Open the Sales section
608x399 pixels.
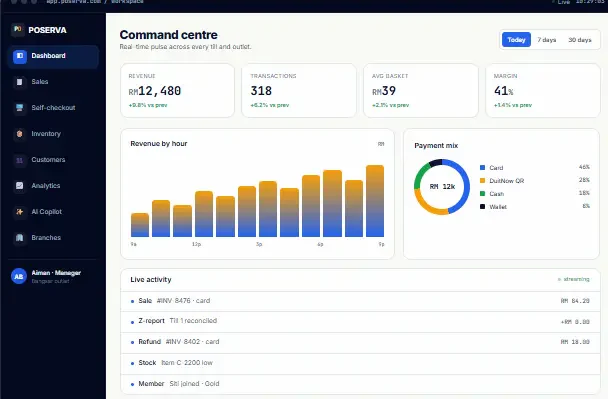tap(53, 82)
